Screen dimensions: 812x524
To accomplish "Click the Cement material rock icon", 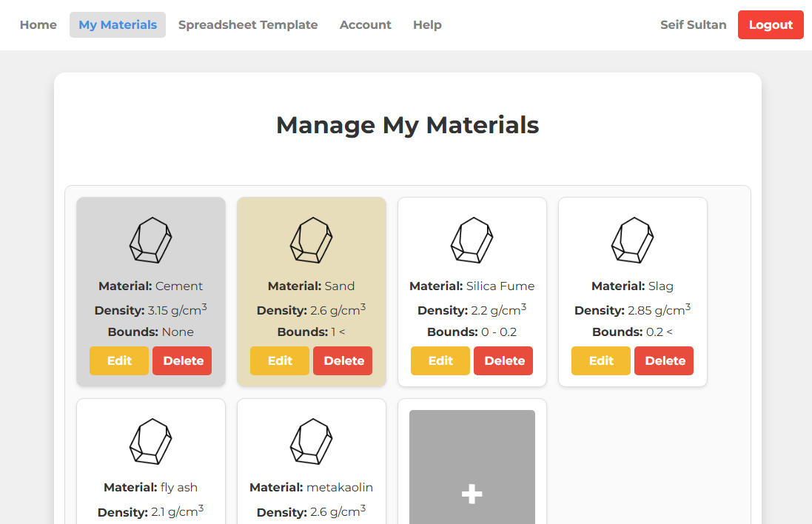I will 151,241.
